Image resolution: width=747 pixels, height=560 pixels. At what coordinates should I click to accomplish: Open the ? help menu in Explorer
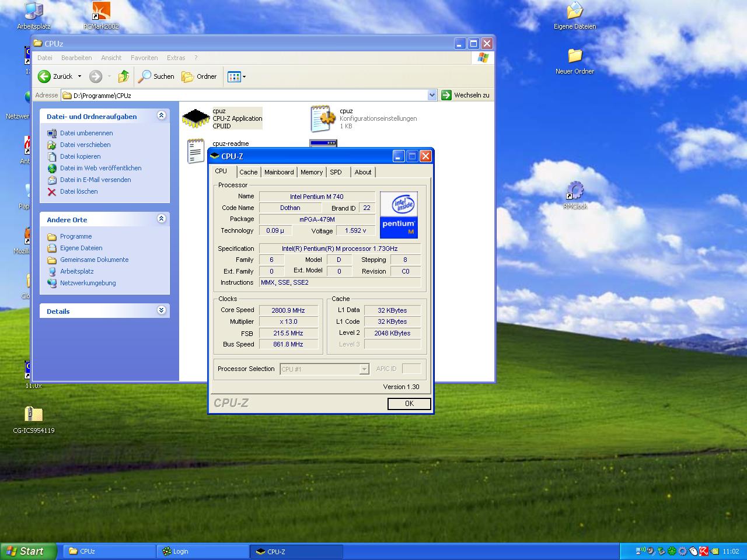pyautogui.click(x=196, y=58)
